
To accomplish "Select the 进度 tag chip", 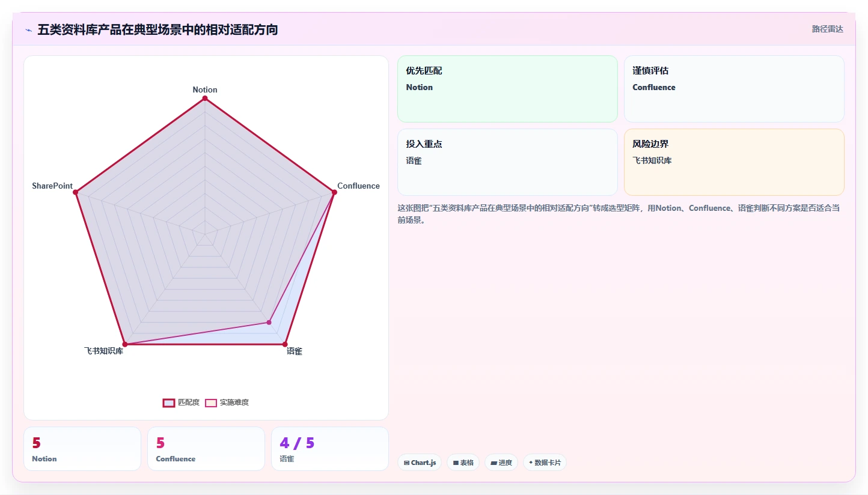I will click(501, 463).
